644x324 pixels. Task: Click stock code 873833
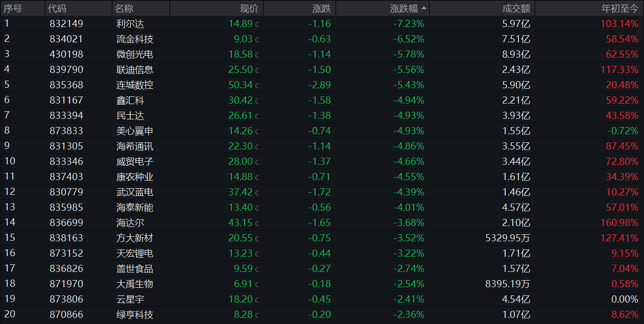pyautogui.click(x=66, y=131)
